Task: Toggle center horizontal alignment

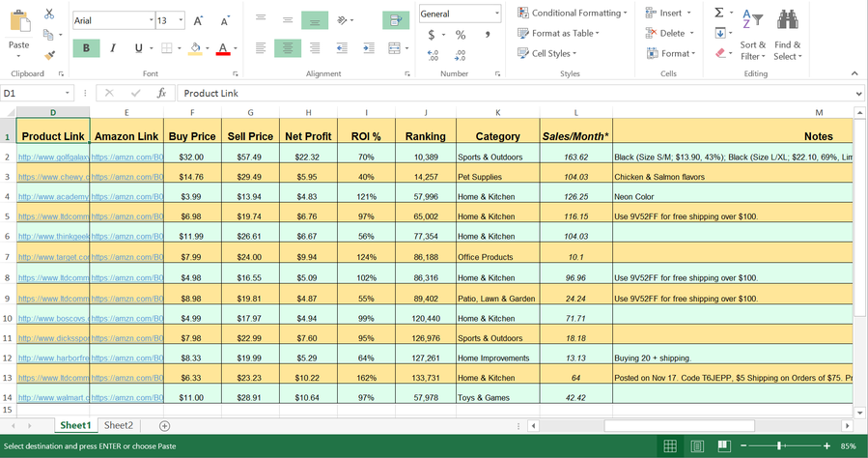Action: coord(288,48)
